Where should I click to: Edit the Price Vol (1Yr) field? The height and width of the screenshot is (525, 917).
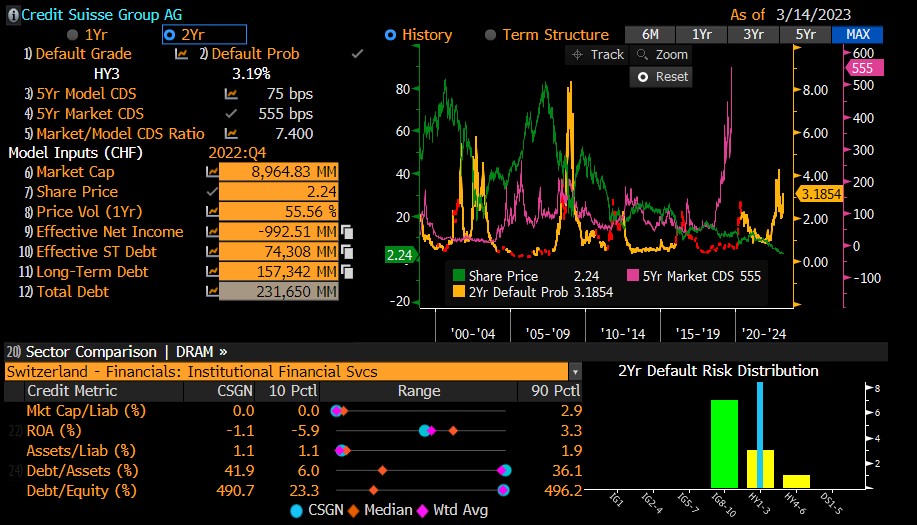click(278, 212)
